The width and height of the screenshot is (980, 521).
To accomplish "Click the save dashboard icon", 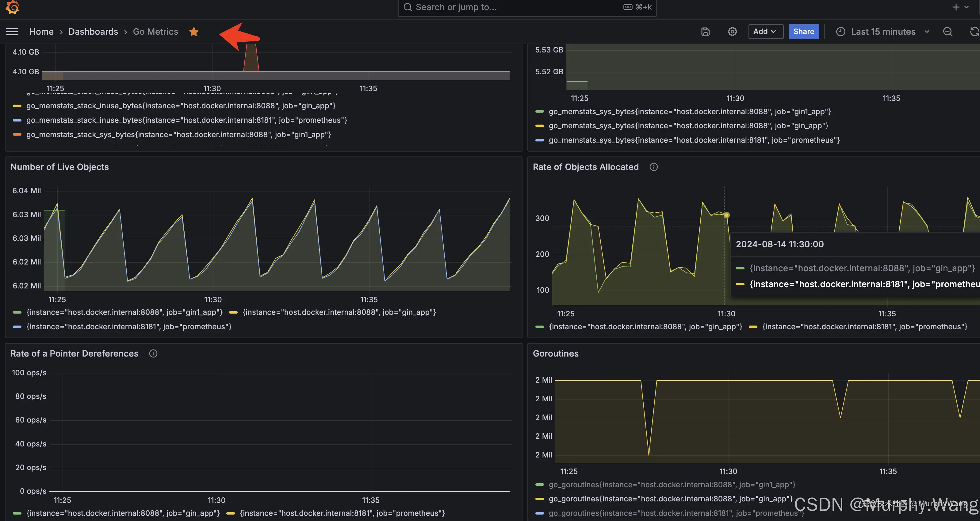I will tap(705, 32).
